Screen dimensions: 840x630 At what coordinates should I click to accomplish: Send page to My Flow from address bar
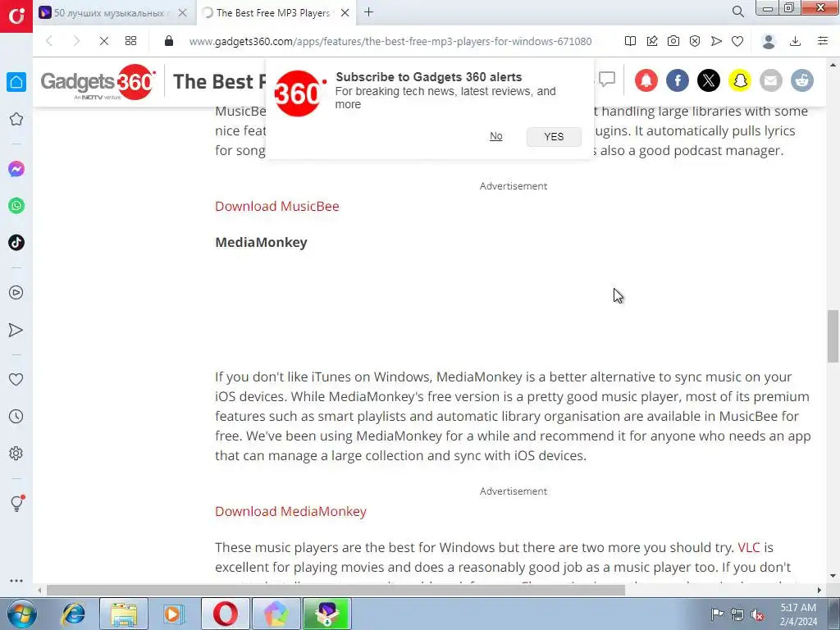point(716,41)
